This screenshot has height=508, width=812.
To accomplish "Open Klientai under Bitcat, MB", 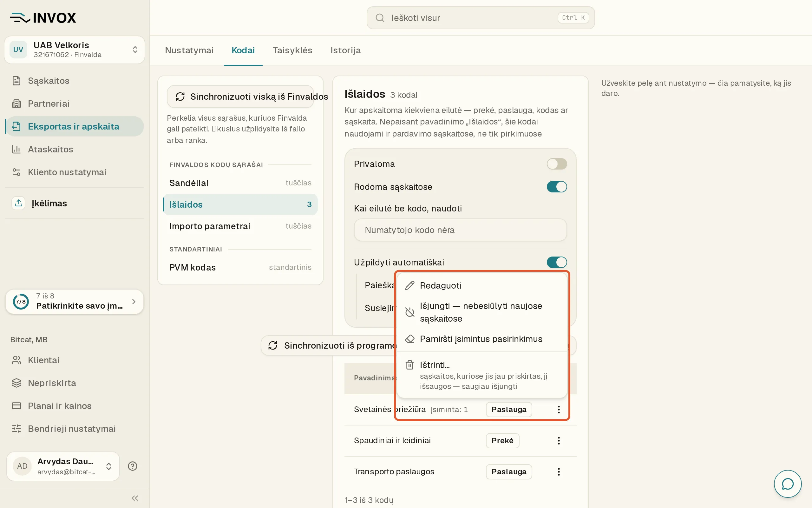I will pos(75,360).
